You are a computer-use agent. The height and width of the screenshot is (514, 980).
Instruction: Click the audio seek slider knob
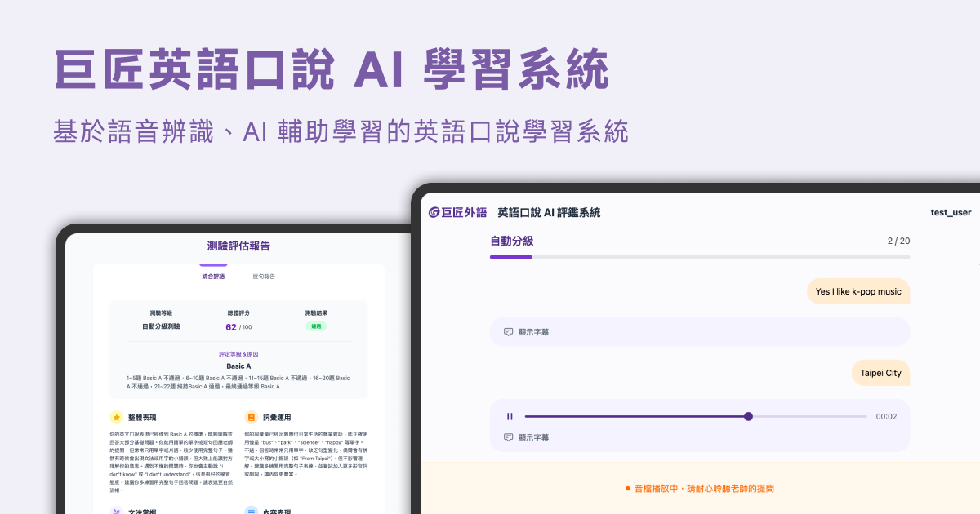pyautogui.click(x=748, y=416)
